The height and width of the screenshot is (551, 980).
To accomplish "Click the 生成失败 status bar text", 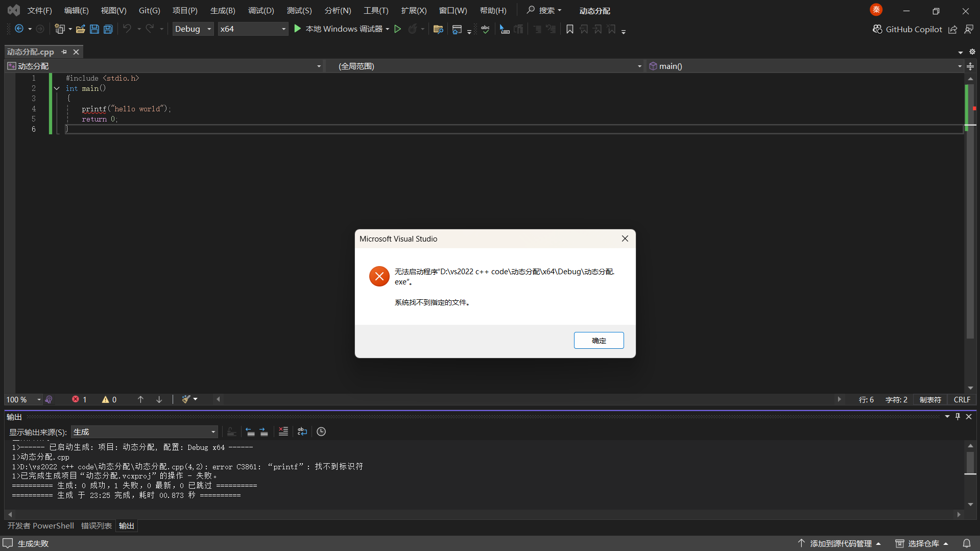I will point(33,543).
